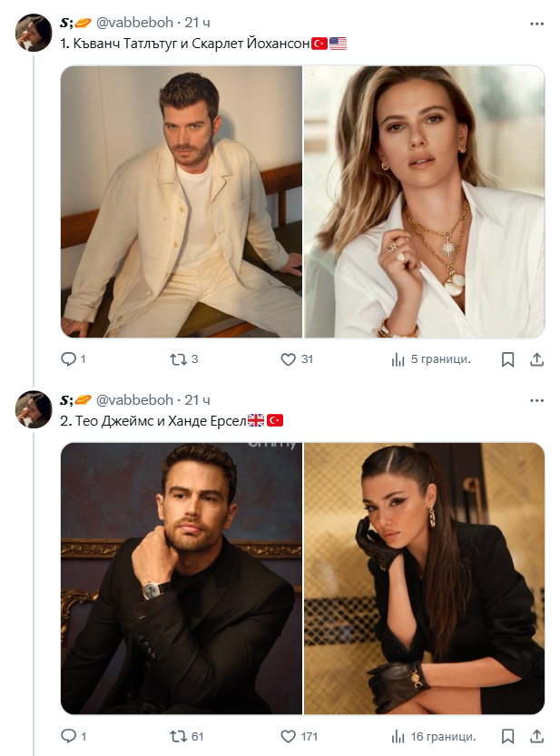Retweet the second tweet with 61 reposts
Screen dimensions: 560x756
click(x=178, y=736)
